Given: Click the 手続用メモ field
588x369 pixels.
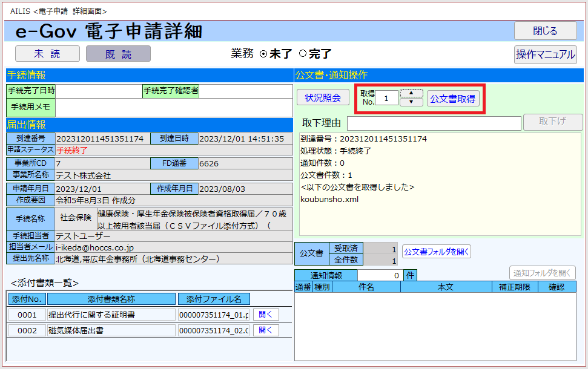Looking at the screenshot, I should [173, 107].
